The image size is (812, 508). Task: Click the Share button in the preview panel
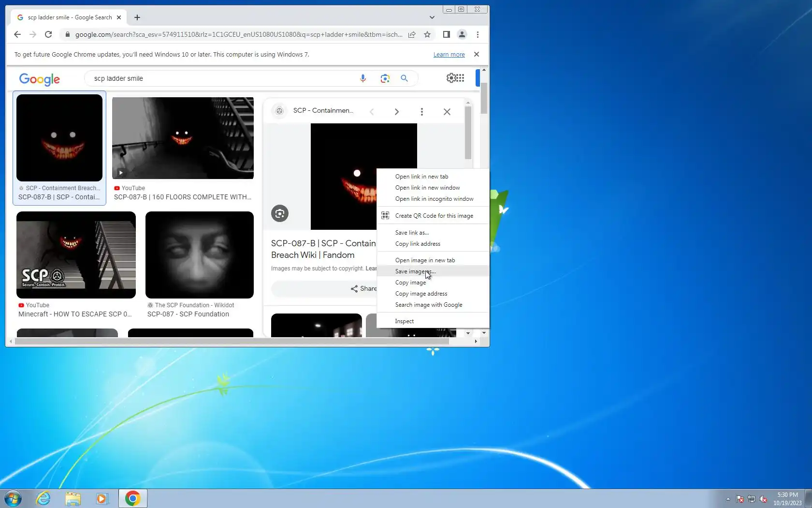click(324, 289)
